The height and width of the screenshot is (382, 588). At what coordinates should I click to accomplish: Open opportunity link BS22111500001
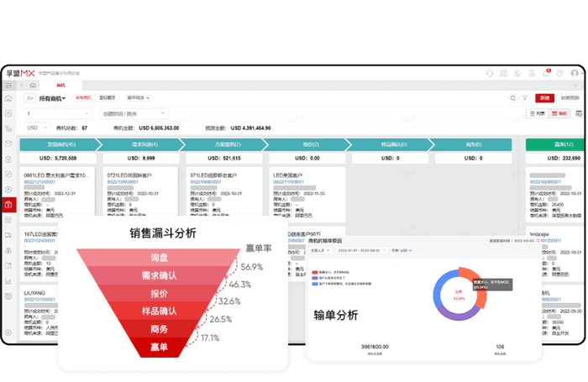point(288,182)
